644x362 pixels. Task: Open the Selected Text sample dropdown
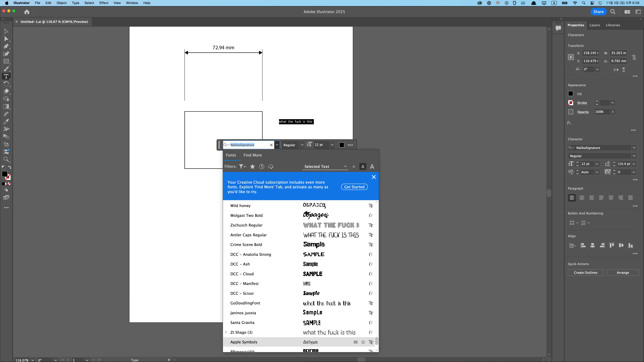pos(325,167)
